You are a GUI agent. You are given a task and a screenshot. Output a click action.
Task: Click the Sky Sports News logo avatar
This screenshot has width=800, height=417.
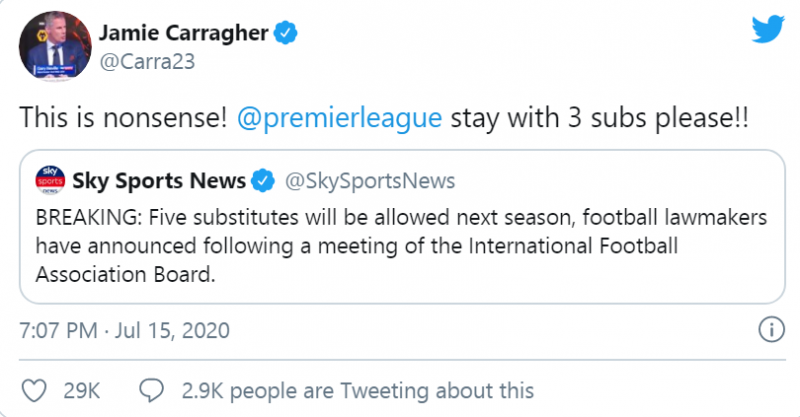tap(50, 181)
